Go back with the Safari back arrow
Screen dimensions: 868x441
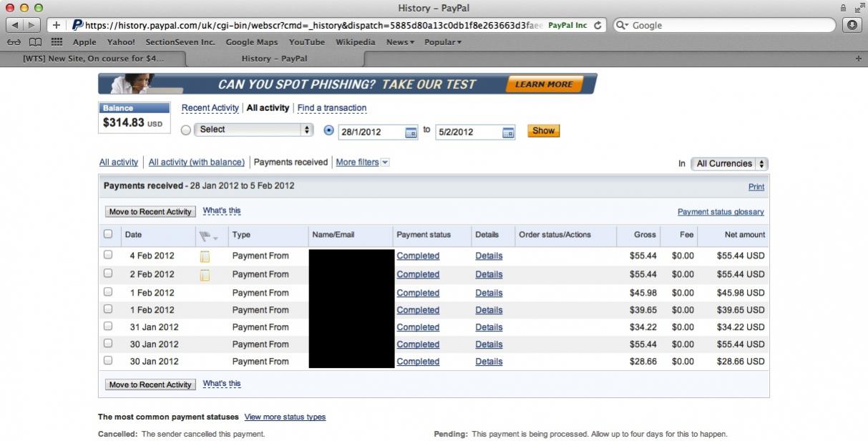[15, 25]
